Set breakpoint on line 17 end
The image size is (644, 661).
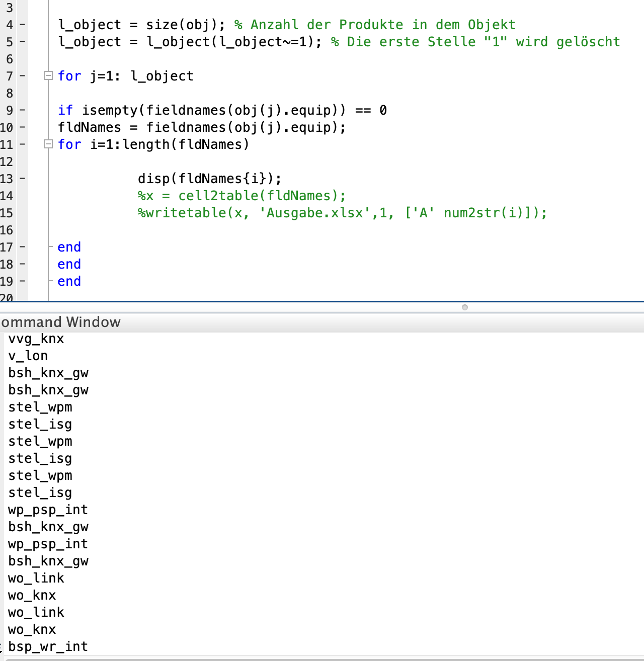tap(22, 247)
